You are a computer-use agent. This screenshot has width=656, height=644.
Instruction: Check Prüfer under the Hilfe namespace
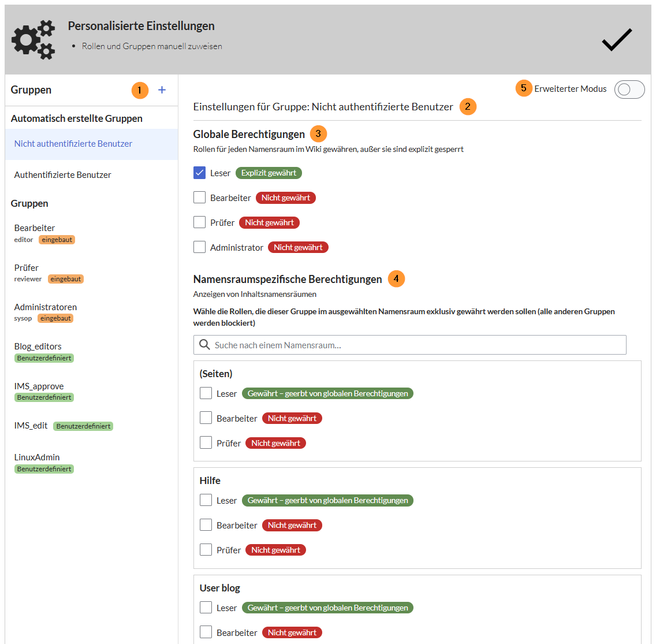(206, 550)
